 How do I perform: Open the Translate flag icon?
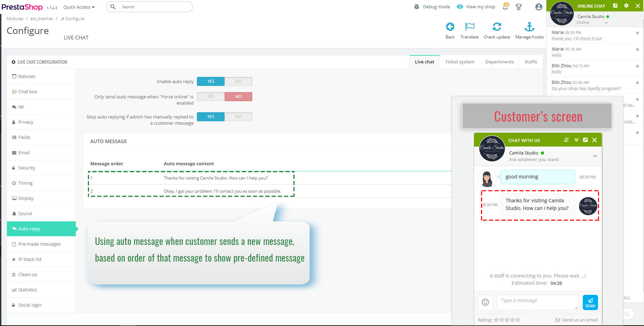[470, 27]
